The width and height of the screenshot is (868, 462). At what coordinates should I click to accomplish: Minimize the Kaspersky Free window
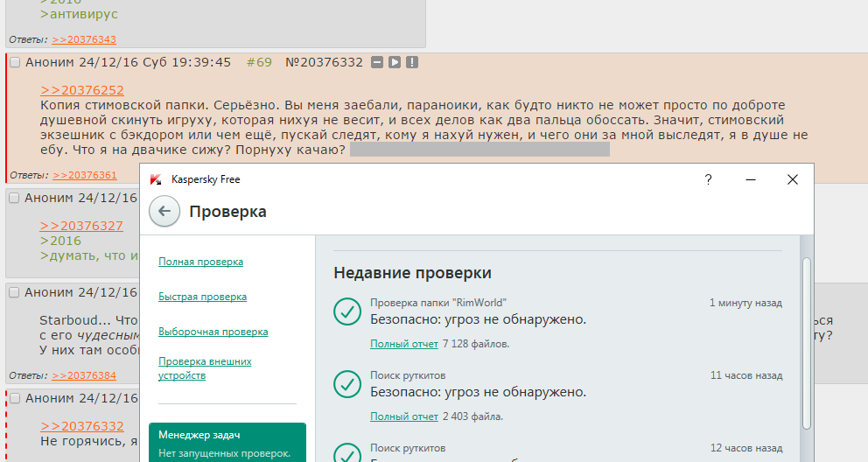click(x=750, y=179)
